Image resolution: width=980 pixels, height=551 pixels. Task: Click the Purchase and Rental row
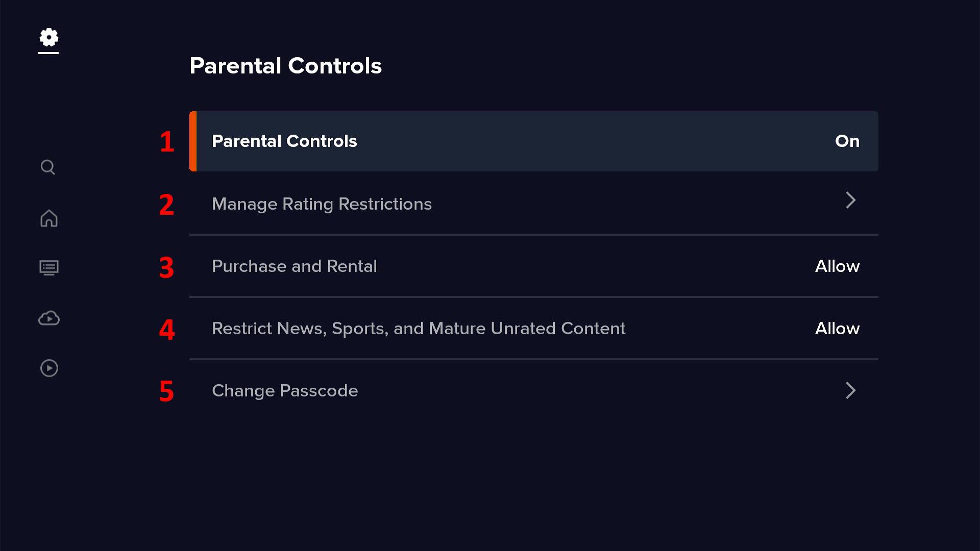pos(295,266)
